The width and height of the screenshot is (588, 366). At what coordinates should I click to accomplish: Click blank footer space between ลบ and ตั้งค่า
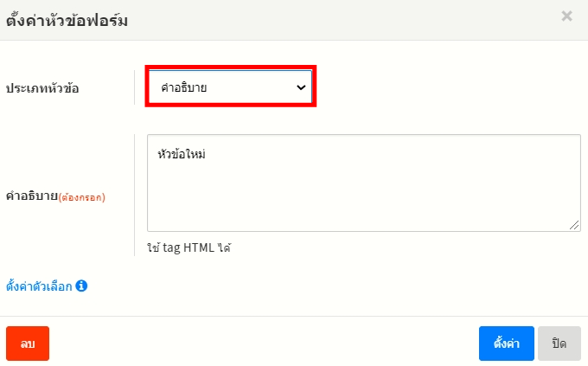coord(259,344)
